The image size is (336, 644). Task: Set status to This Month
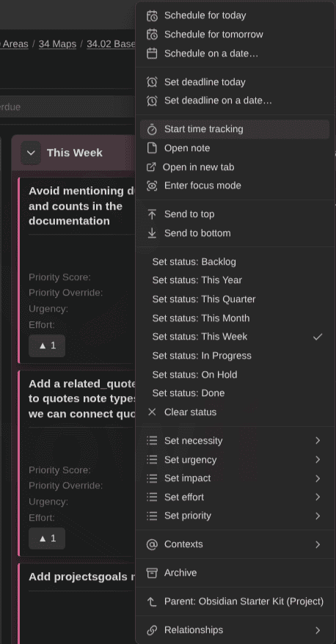coord(235,318)
